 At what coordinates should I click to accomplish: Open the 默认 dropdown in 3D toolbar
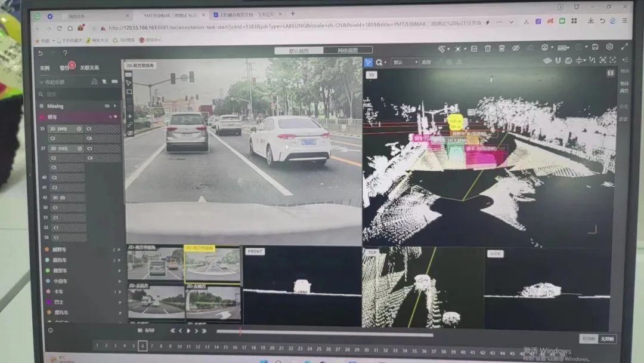(404, 62)
